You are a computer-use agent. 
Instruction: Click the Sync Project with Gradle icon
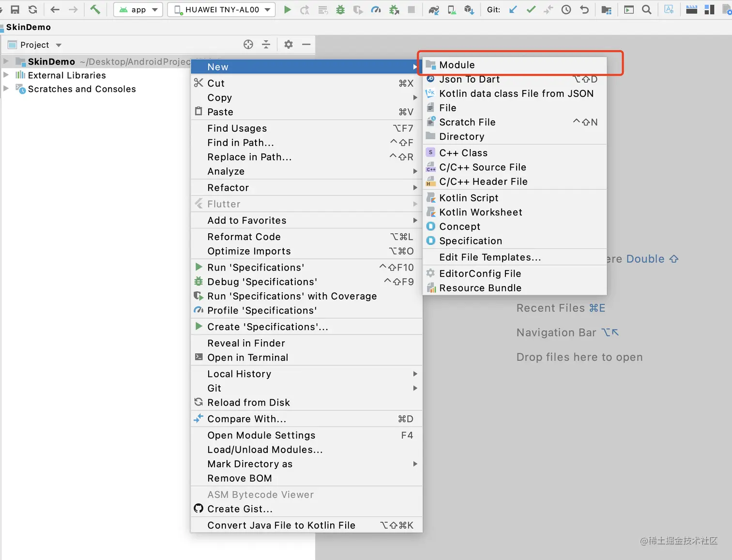tap(434, 10)
